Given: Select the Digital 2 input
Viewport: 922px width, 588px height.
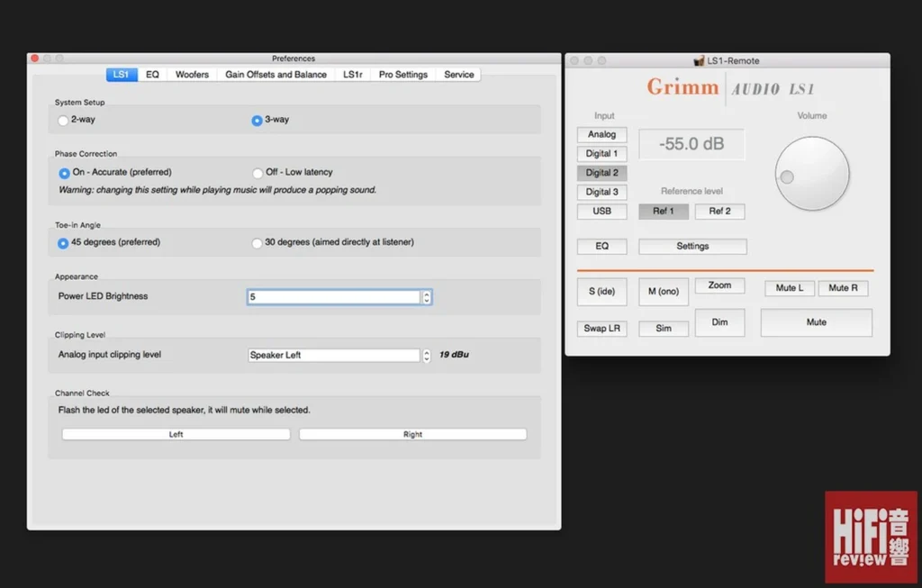Looking at the screenshot, I should (601, 173).
